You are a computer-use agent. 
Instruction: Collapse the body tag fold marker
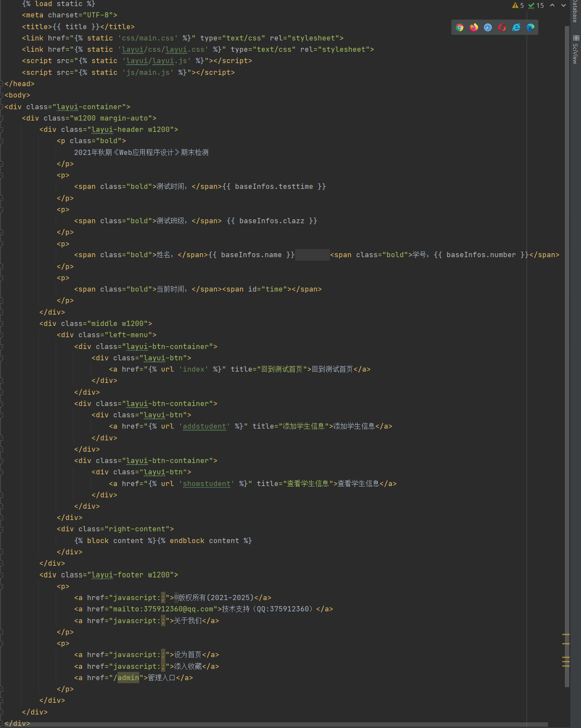[2, 95]
